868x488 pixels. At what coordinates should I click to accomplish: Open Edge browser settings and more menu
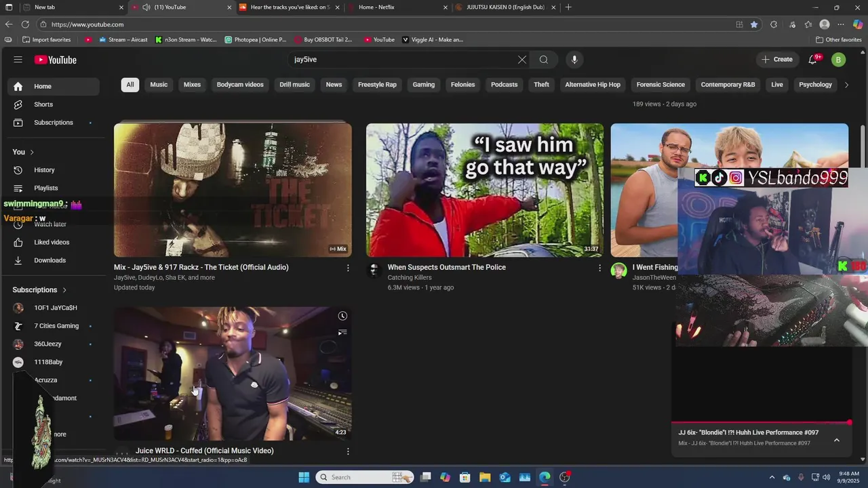click(840, 24)
